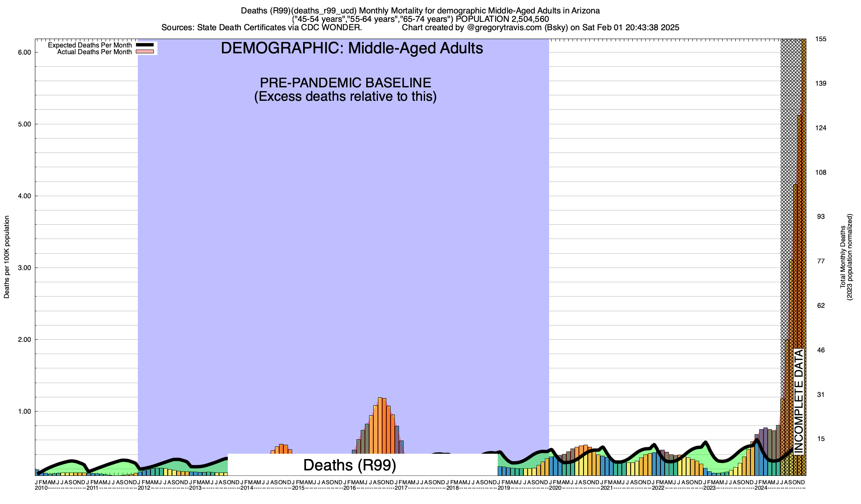Click the vertical 'INCOMPLETE DATA' label
This screenshot has width=861, height=504.
point(799,402)
